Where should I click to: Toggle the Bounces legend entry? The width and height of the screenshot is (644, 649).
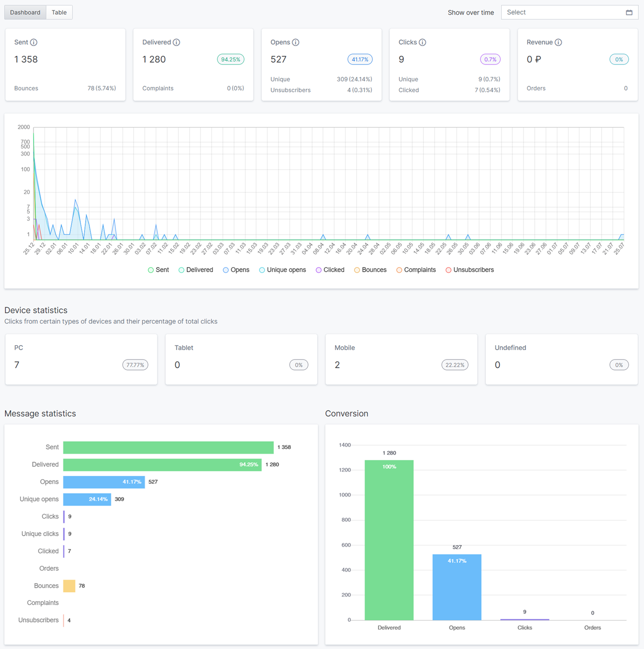click(x=370, y=270)
